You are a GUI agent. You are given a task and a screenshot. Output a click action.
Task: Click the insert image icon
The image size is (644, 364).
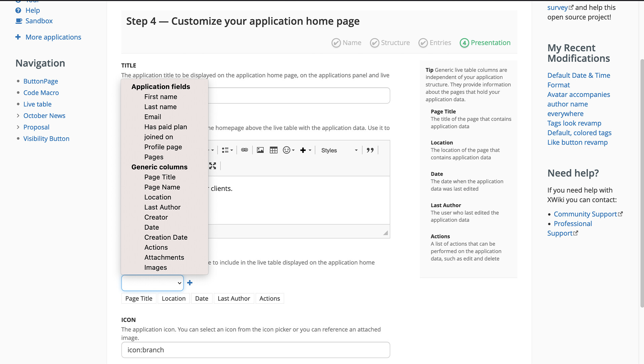point(260,150)
